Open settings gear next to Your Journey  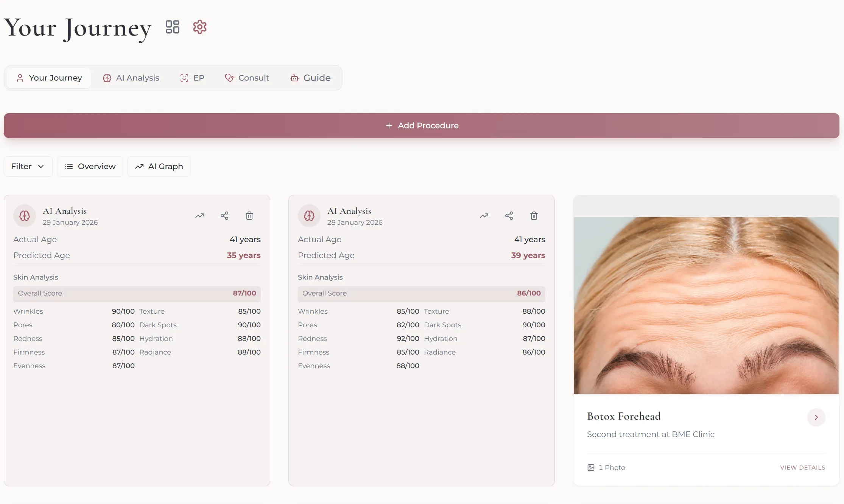200,27
